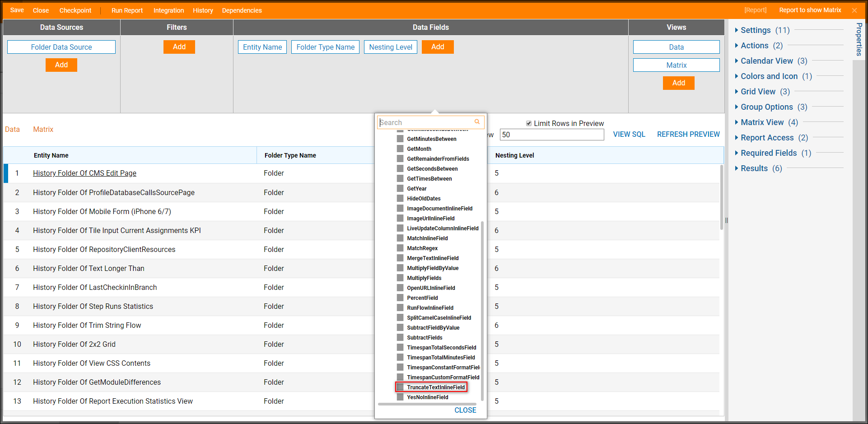Toggle Limit Rows in Preview checkbox
The height and width of the screenshot is (424, 868).
click(x=529, y=123)
